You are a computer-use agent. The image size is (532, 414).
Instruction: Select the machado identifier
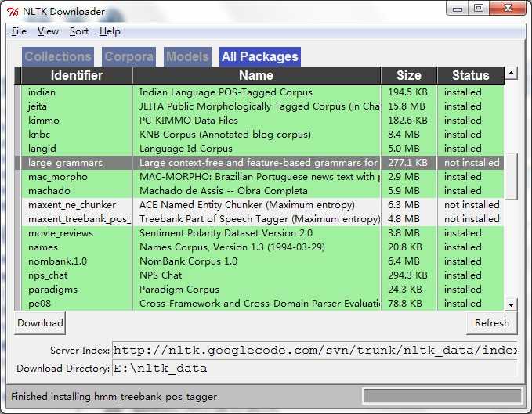pos(49,191)
